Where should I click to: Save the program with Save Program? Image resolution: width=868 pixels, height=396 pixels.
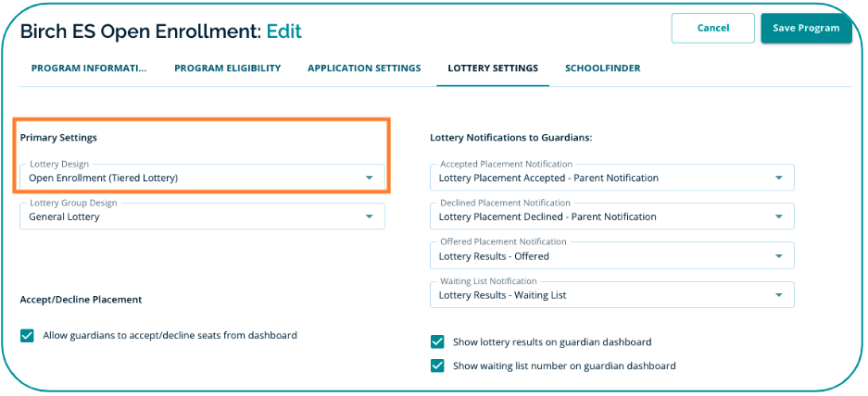pos(806,28)
